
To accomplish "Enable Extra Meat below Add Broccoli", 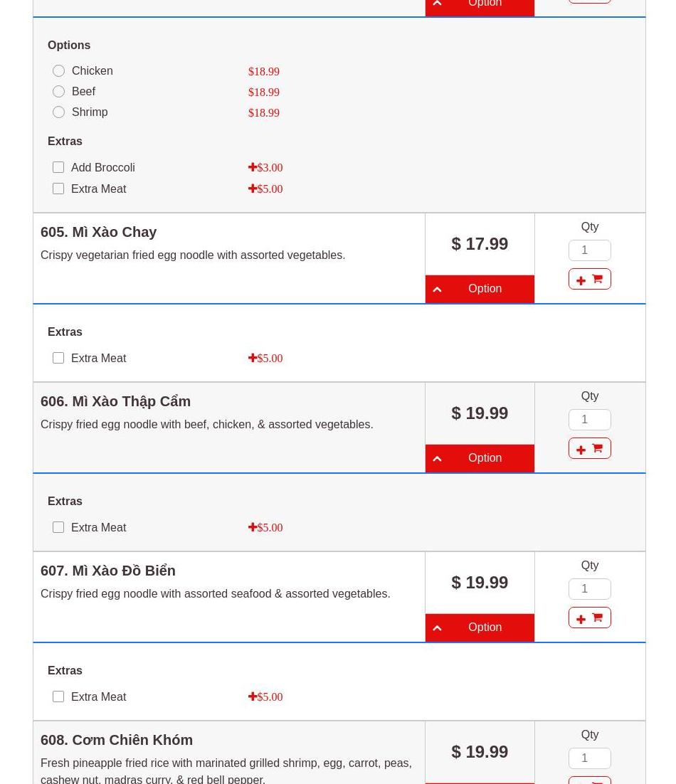I will (x=58, y=189).
